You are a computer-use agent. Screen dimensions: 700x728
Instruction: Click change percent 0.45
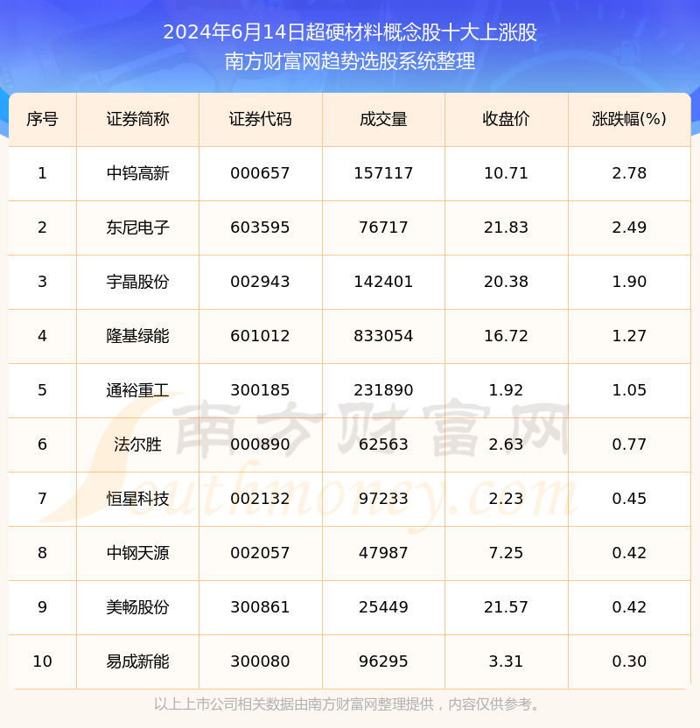(x=629, y=499)
